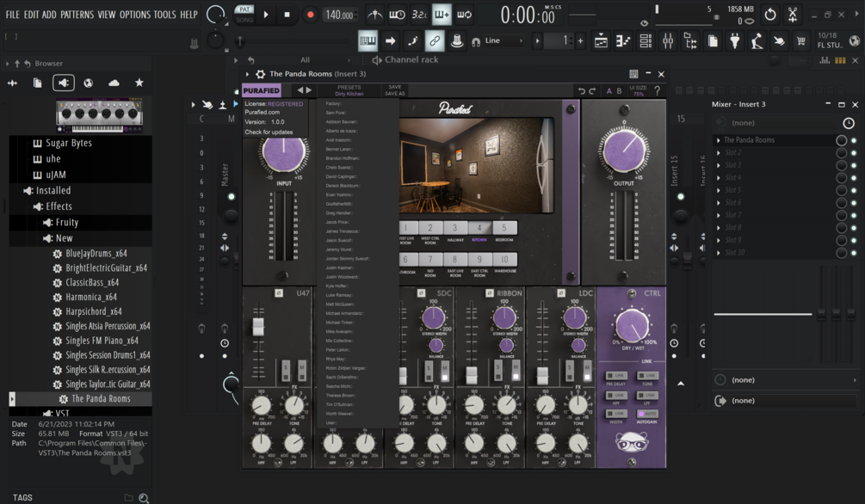Open the playlist view icon
Screen dimensions: 865x504
pos(601,40)
